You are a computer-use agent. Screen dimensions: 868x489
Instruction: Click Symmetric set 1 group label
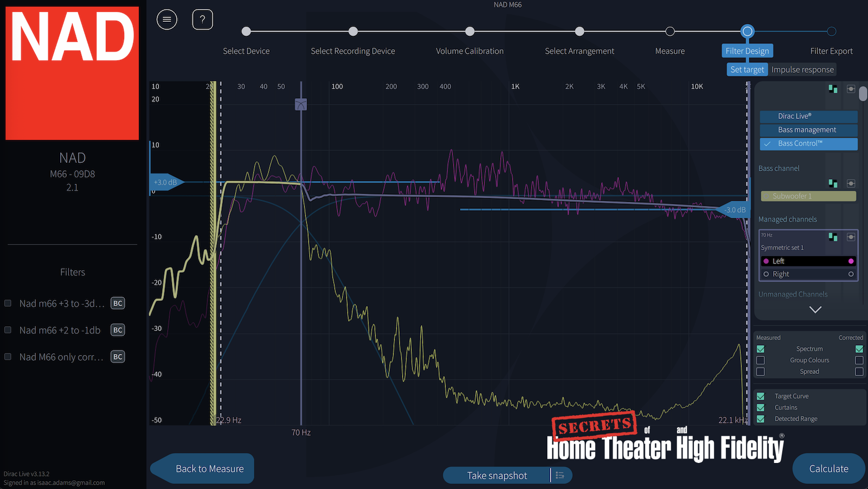[782, 247]
